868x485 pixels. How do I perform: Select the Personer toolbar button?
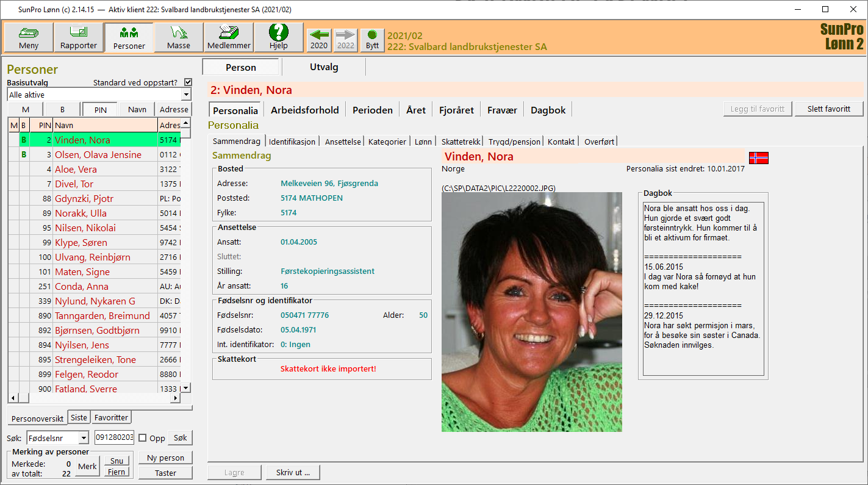(x=129, y=37)
